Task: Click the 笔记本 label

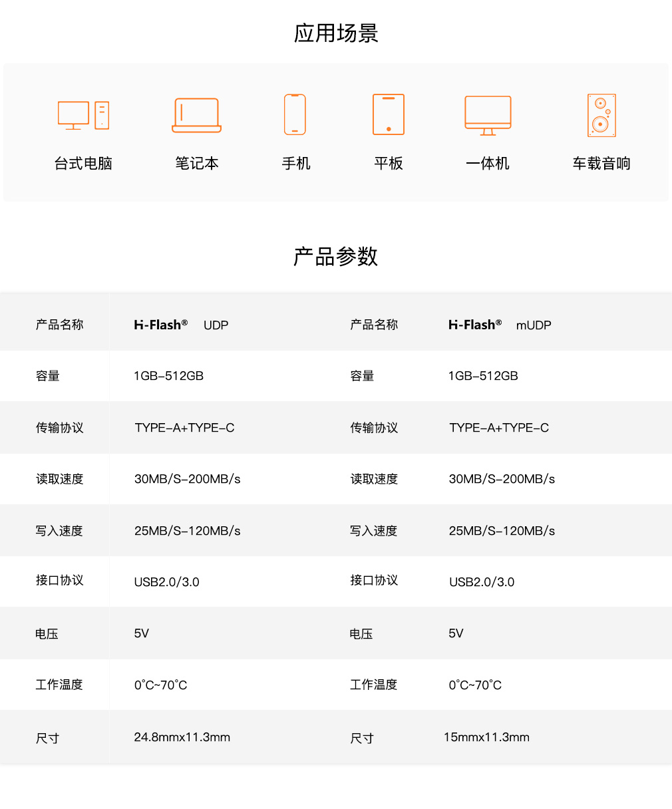Action: point(197,164)
